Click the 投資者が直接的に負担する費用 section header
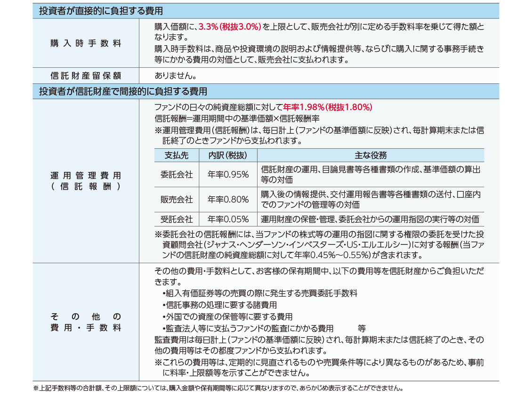The height and width of the screenshot is (396, 532). 101,11
